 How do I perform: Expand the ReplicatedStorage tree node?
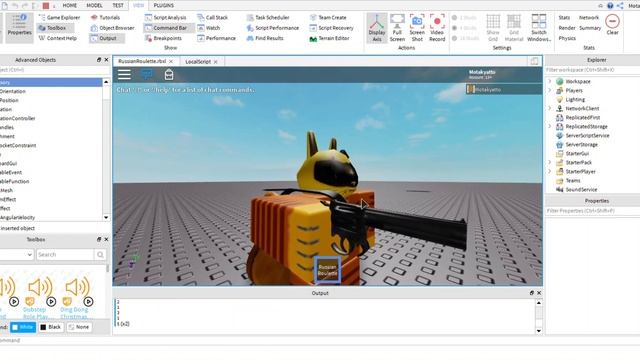pyautogui.click(x=549, y=126)
